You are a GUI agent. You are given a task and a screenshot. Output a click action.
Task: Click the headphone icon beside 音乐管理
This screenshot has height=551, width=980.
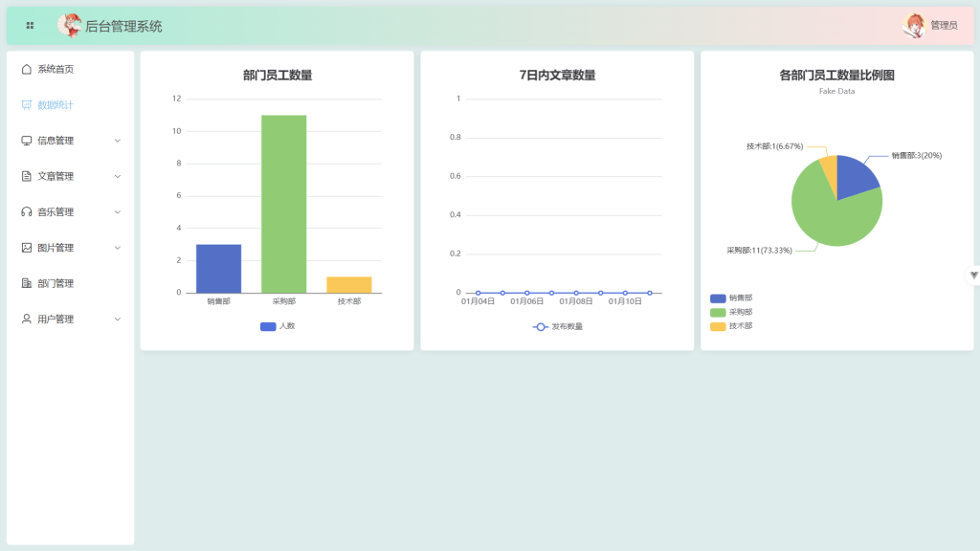pyautogui.click(x=27, y=212)
